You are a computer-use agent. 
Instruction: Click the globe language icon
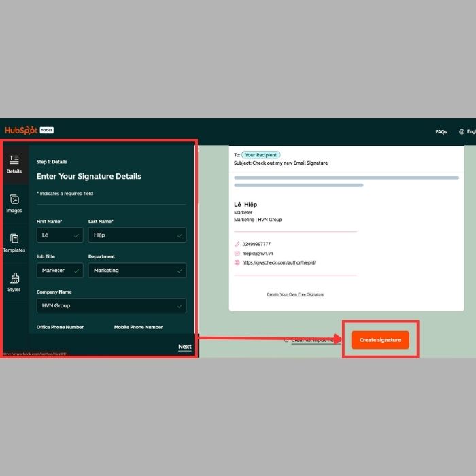(x=462, y=132)
